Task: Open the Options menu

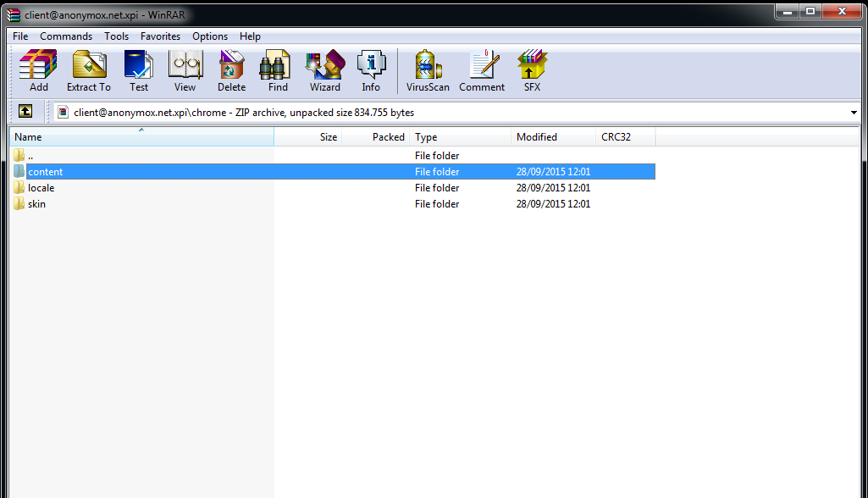Action: click(x=210, y=36)
